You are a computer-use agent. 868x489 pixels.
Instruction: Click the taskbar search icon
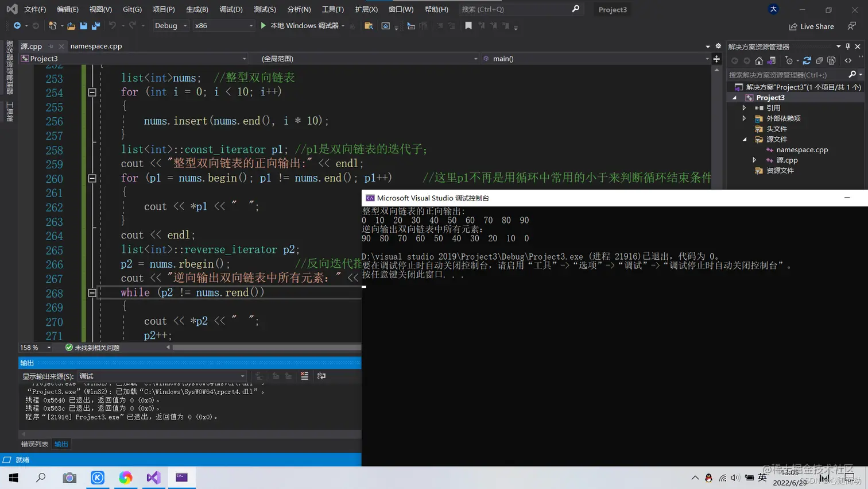pos(41,478)
